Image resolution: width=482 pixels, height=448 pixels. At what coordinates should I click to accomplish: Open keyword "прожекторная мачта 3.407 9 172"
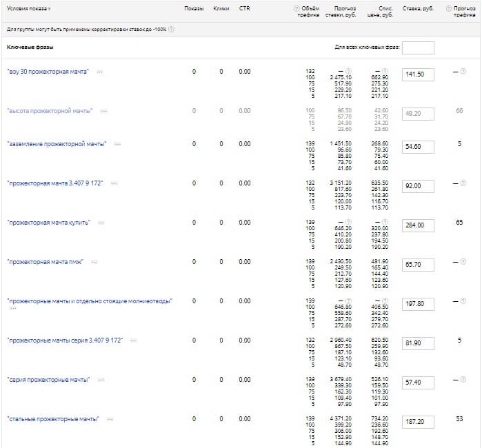[55, 183]
